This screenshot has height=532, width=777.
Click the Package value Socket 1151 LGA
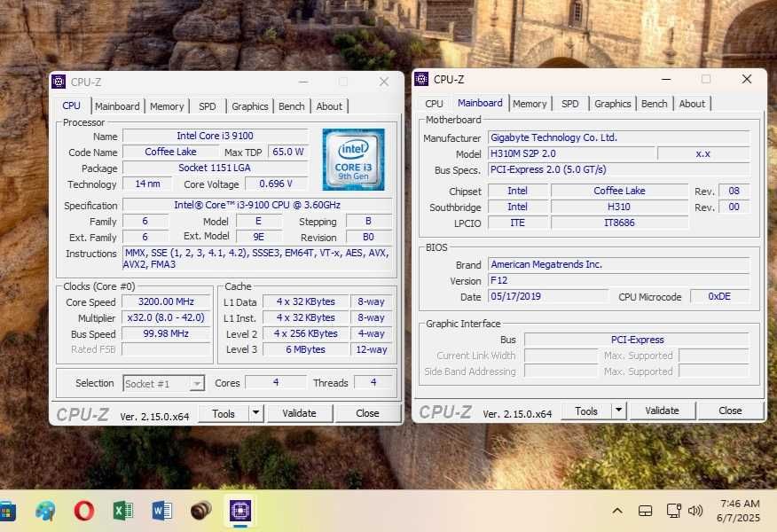[215, 168]
